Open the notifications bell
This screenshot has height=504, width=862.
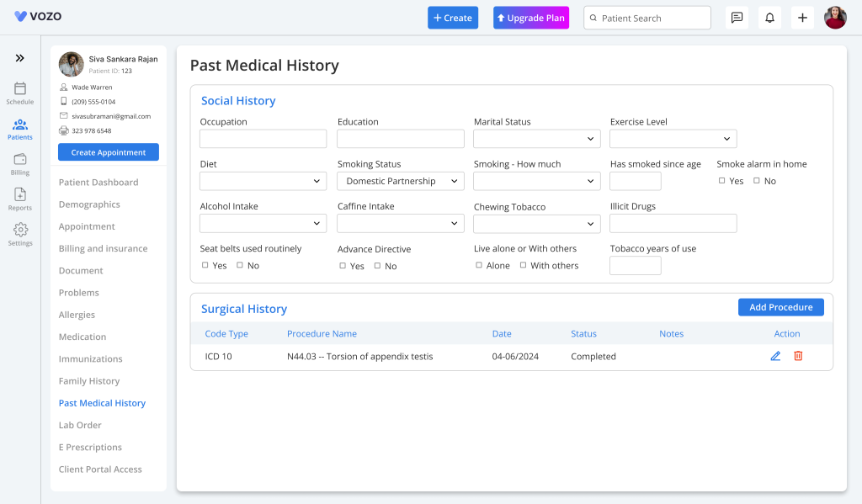coord(769,18)
